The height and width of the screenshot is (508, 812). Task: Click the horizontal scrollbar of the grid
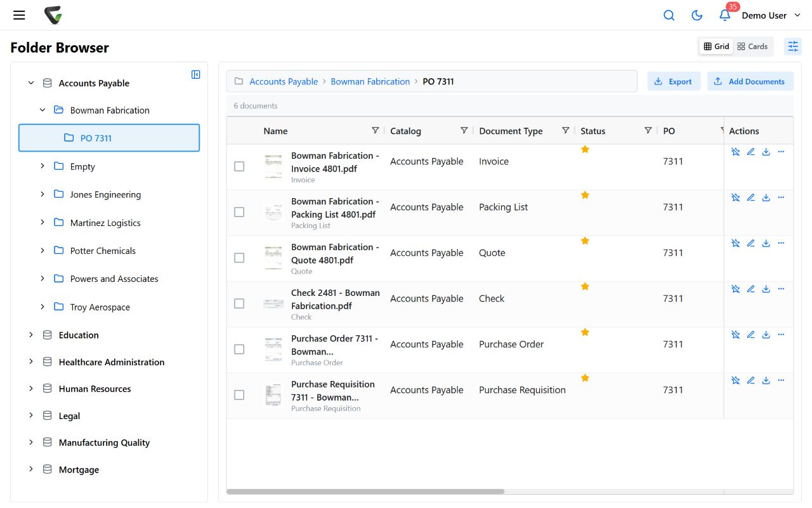[365, 491]
